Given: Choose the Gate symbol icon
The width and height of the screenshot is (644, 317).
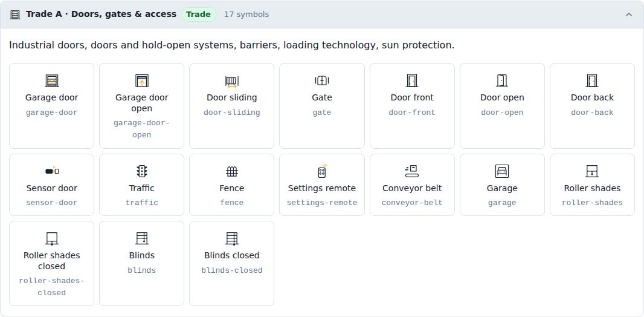Looking at the screenshot, I should point(321,80).
